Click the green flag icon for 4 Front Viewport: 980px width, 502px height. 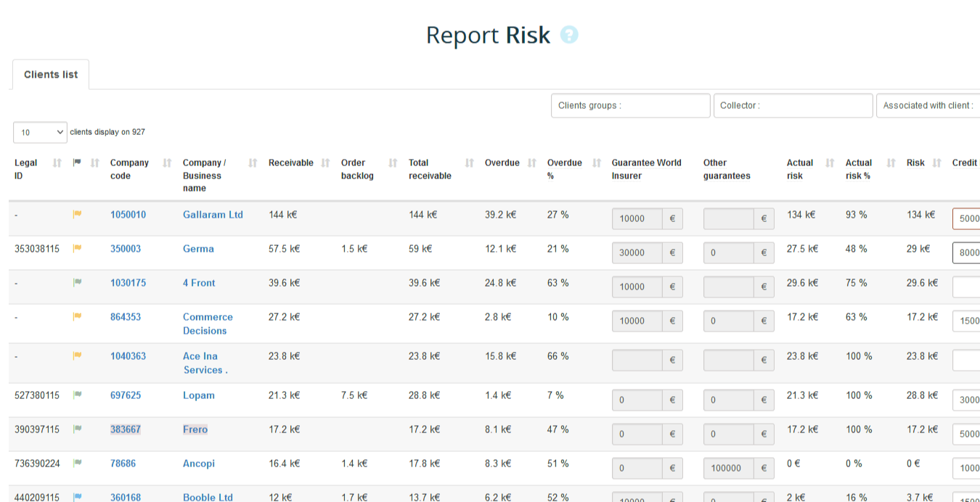point(77,282)
